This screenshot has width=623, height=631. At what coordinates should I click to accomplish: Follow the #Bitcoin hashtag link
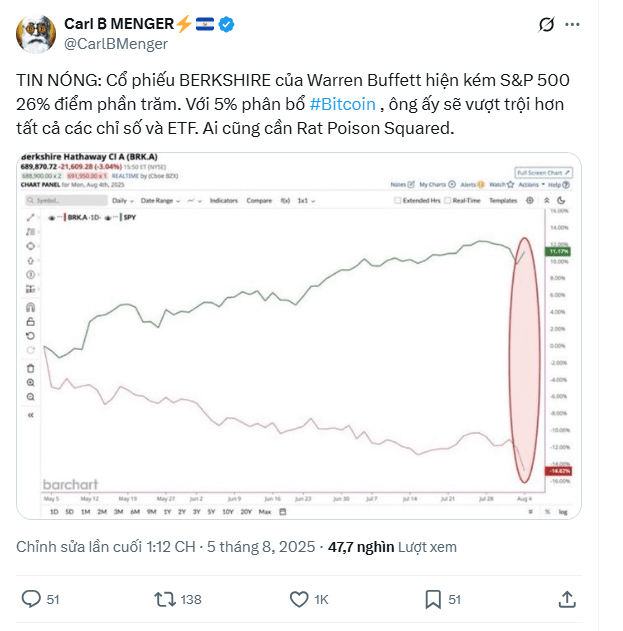coord(342,104)
